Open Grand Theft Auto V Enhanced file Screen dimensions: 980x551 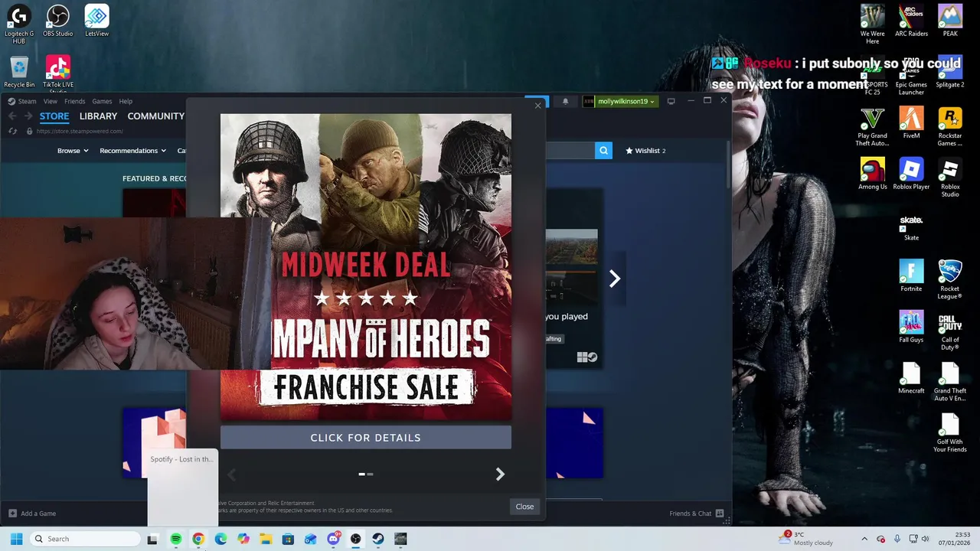(950, 382)
